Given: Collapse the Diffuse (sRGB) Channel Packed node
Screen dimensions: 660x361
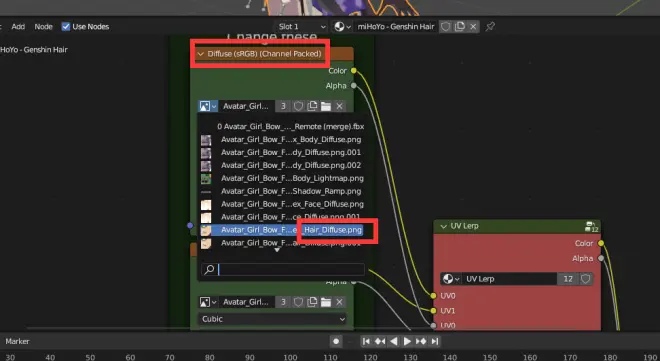Looking at the screenshot, I should point(201,54).
